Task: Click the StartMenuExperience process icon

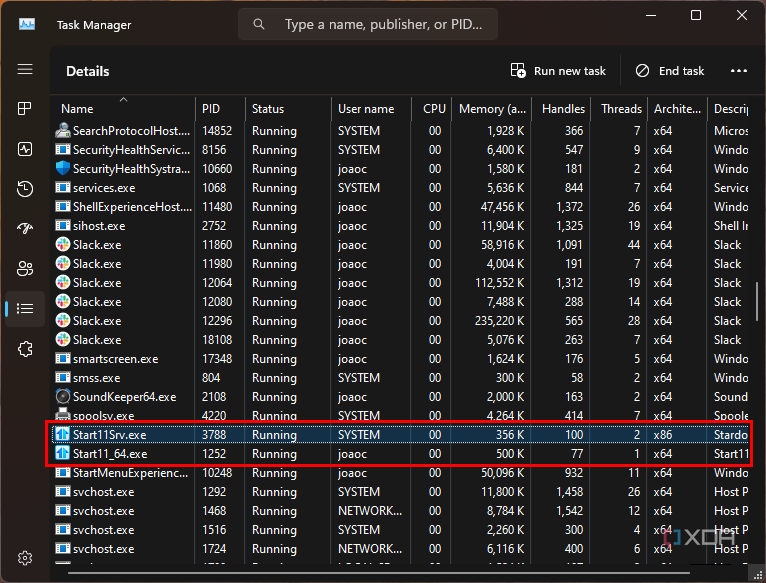Action: (x=63, y=473)
